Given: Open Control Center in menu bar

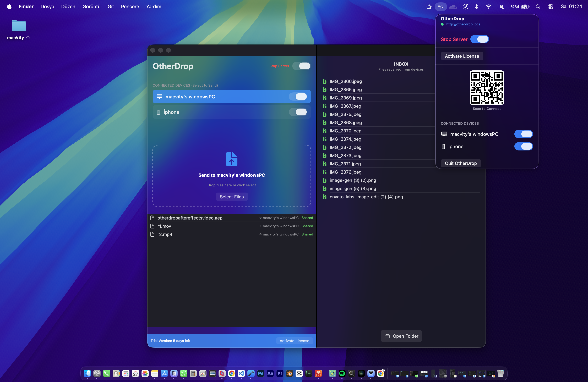Looking at the screenshot, I should pyautogui.click(x=551, y=7).
